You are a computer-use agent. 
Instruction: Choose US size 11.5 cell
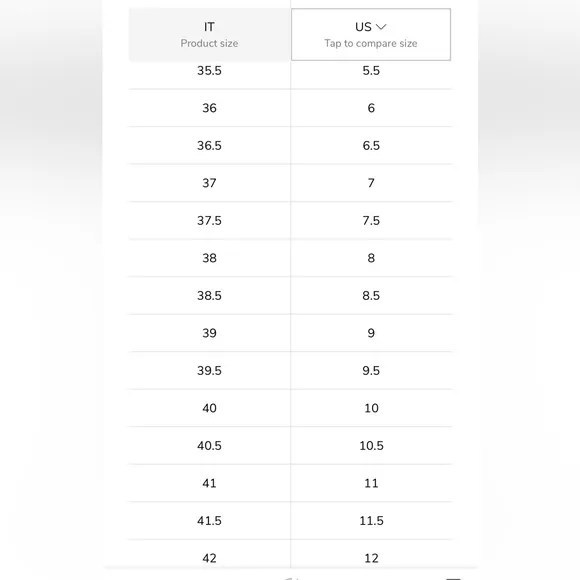coord(371,521)
